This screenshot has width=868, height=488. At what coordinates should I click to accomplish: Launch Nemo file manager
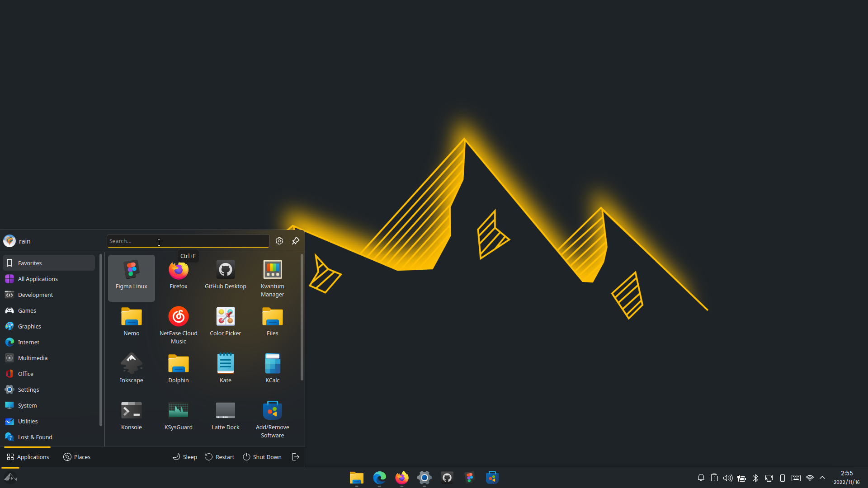(x=132, y=325)
